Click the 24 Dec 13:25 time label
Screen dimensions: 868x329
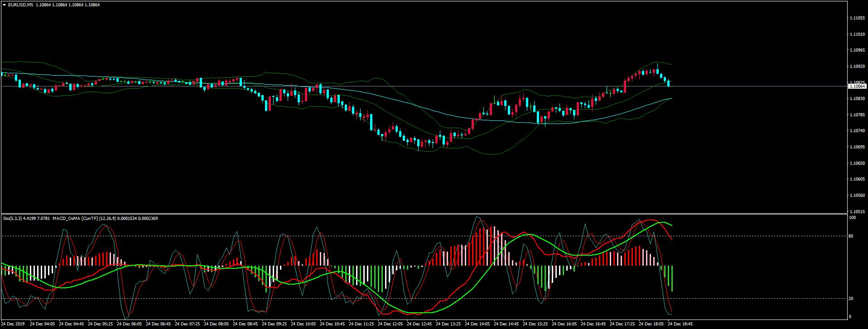448,324
